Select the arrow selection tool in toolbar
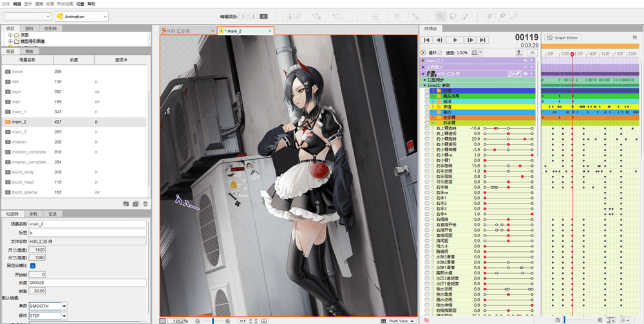The width and height of the screenshot is (644, 324). 440,17
